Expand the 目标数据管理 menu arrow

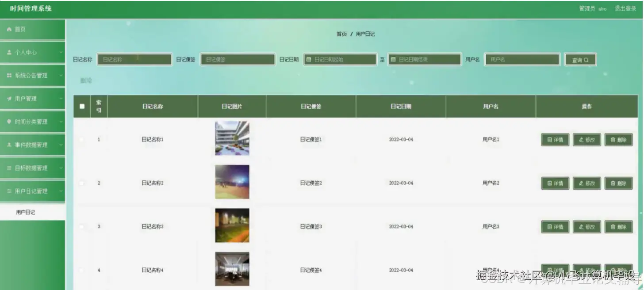61,168
